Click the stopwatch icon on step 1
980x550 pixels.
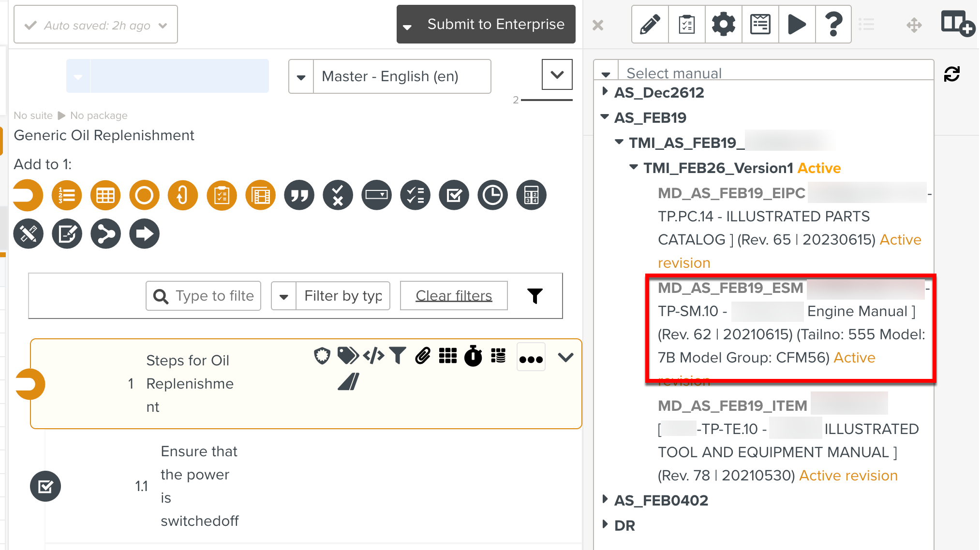473,356
